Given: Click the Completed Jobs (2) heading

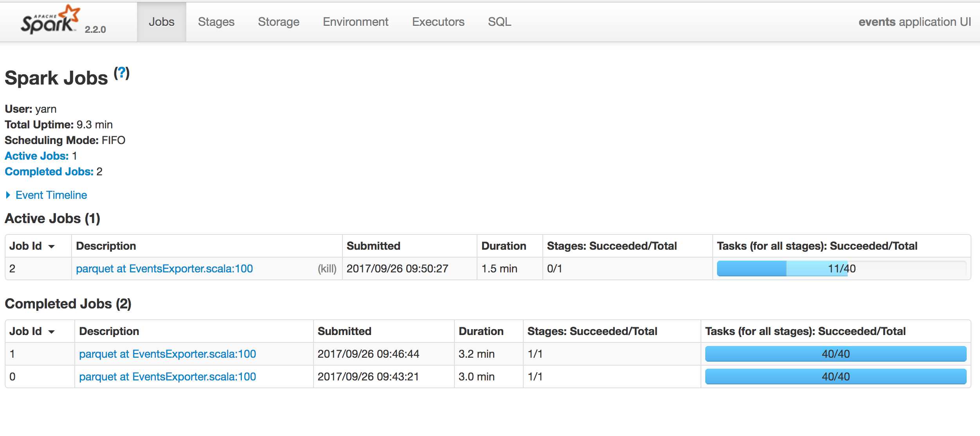Looking at the screenshot, I should pyautogui.click(x=68, y=304).
